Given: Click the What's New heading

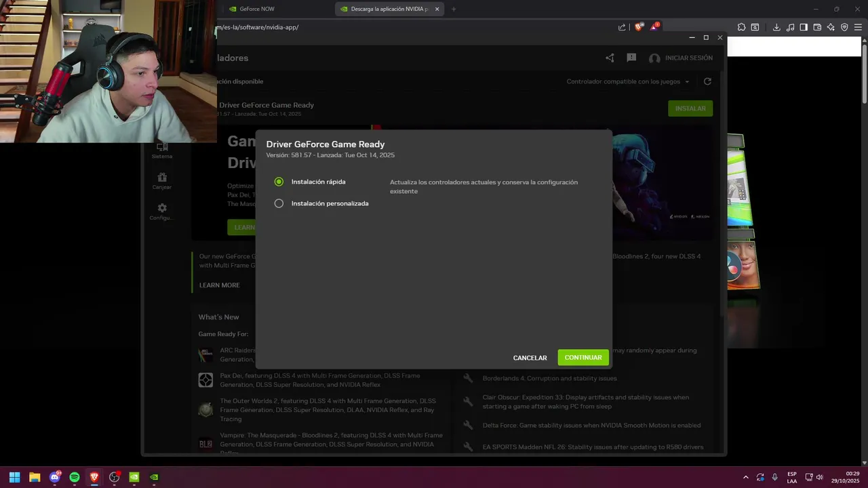Looking at the screenshot, I should (x=218, y=317).
